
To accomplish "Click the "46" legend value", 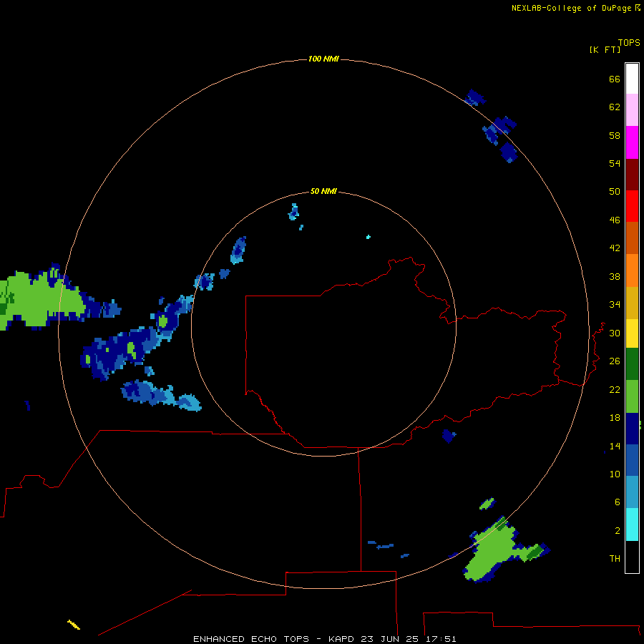I will pyautogui.click(x=615, y=220).
